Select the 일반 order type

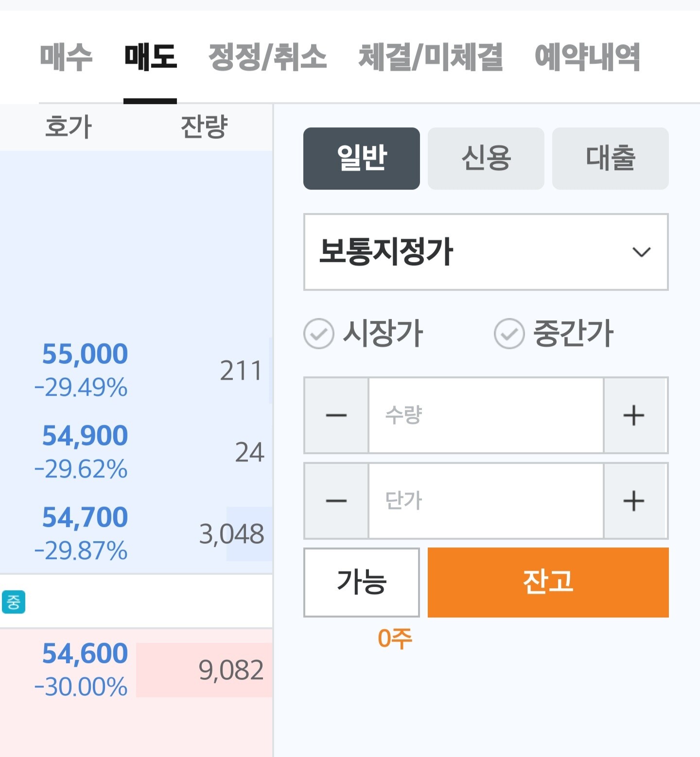coord(362,158)
